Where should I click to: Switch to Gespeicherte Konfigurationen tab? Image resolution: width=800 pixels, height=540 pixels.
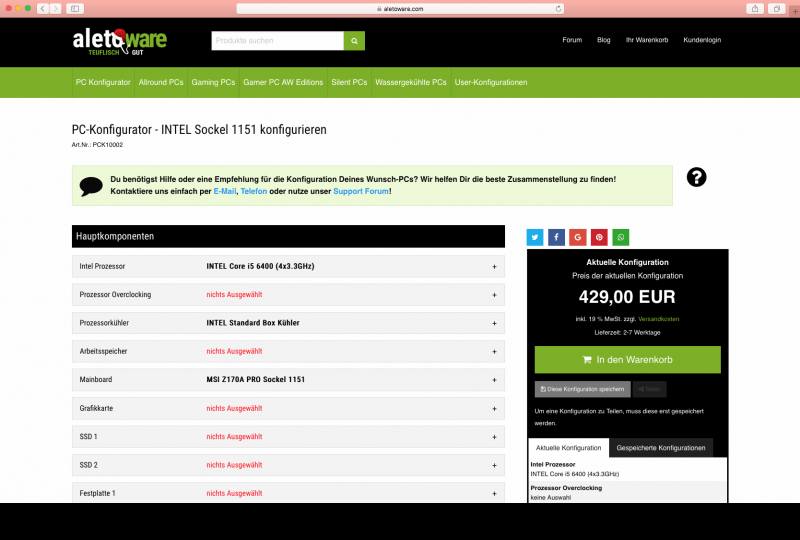[661, 448]
